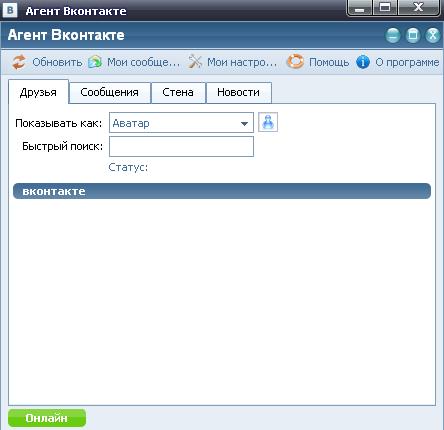The image size is (444, 430).
Task: Click the Статус: label
Action: [128, 167]
